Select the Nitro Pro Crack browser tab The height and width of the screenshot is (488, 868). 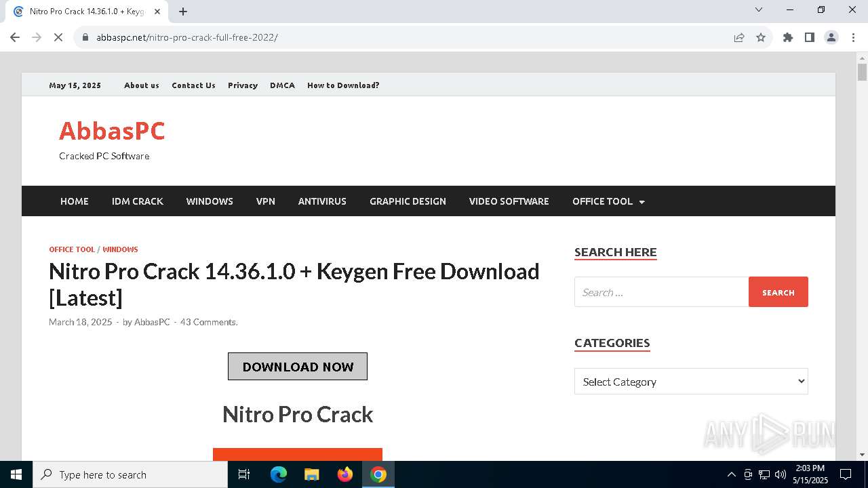(x=87, y=12)
